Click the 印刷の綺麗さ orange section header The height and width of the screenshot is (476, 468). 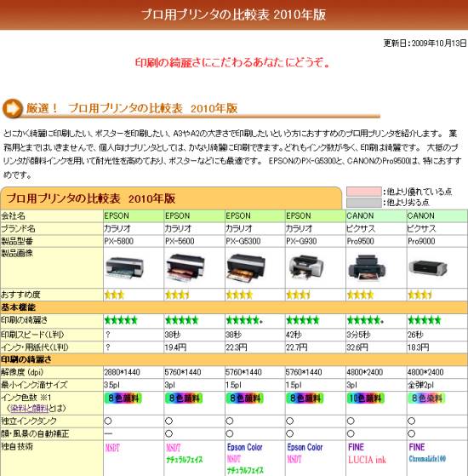pyautogui.click(x=233, y=359)
